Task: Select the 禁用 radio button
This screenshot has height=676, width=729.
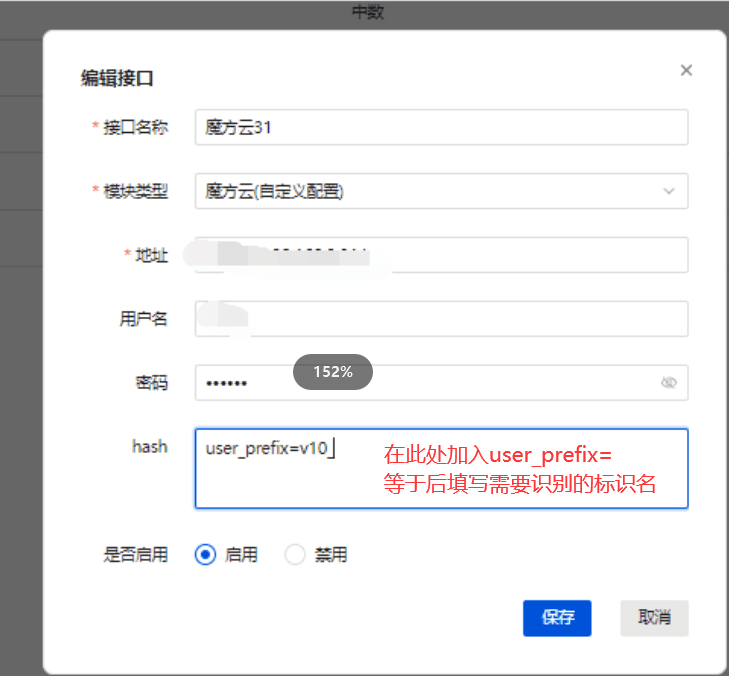Action: tap(295, 554)
